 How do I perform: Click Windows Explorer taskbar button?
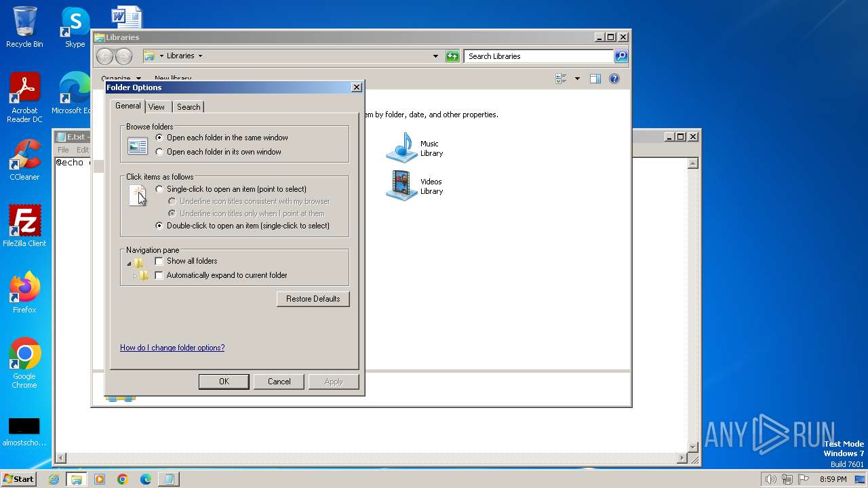click(76, 479)
